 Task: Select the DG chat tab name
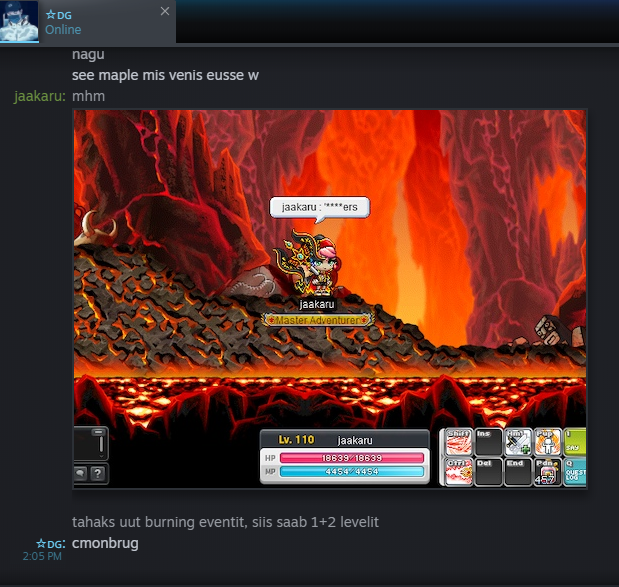pos(58,15)
